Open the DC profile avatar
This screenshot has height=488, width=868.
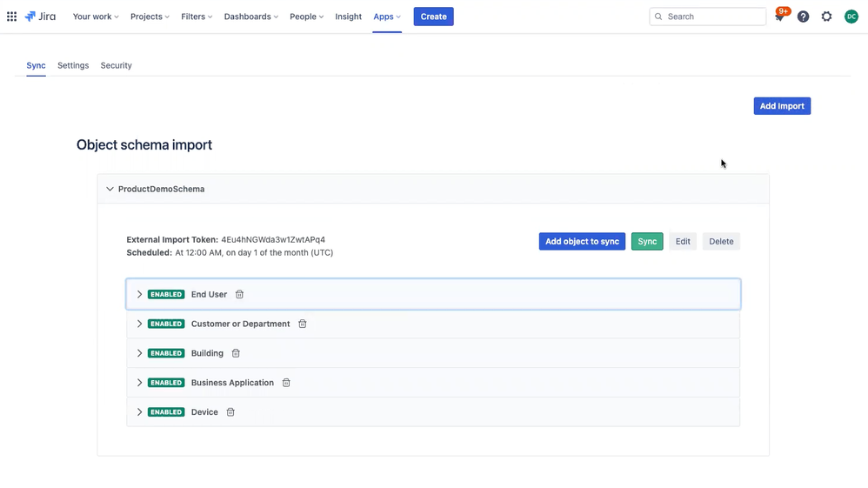coord(851,17)
